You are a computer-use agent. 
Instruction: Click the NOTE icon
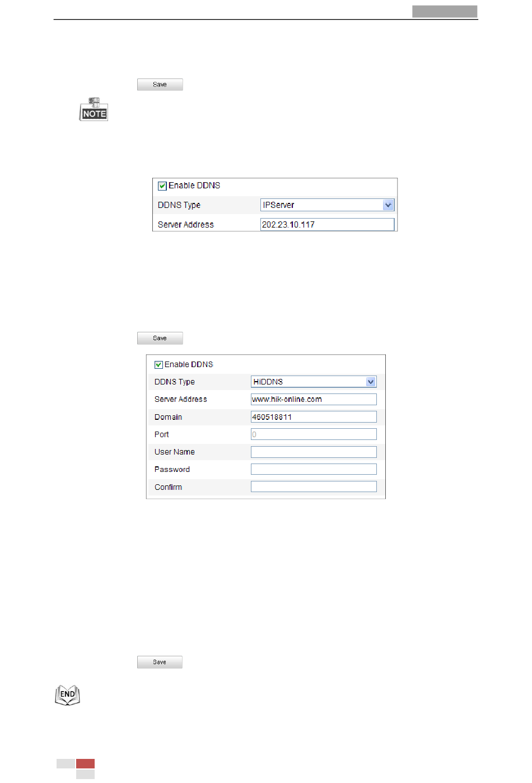tap(94, 110)
